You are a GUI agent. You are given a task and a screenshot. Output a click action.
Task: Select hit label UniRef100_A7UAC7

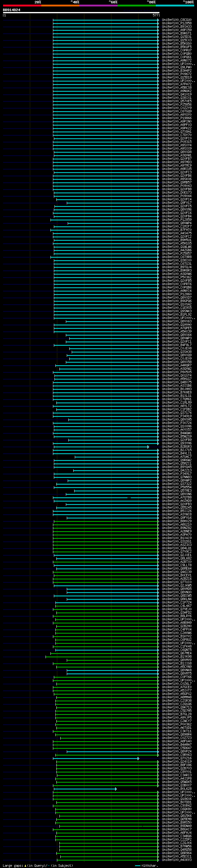click(176, 457)
